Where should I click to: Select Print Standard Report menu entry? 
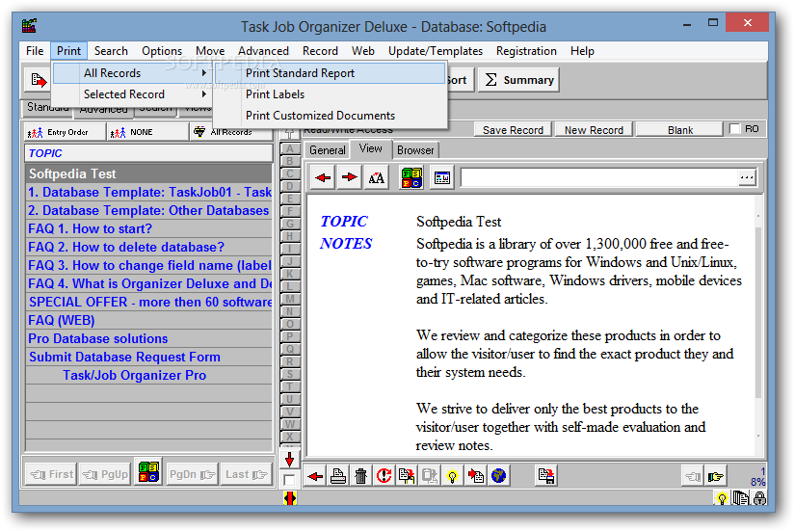point(331,73)
